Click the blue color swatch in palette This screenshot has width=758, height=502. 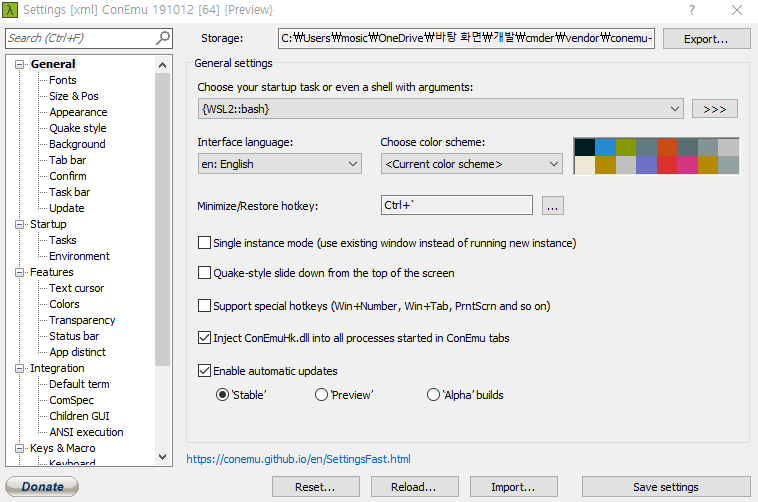click(605, 148)
